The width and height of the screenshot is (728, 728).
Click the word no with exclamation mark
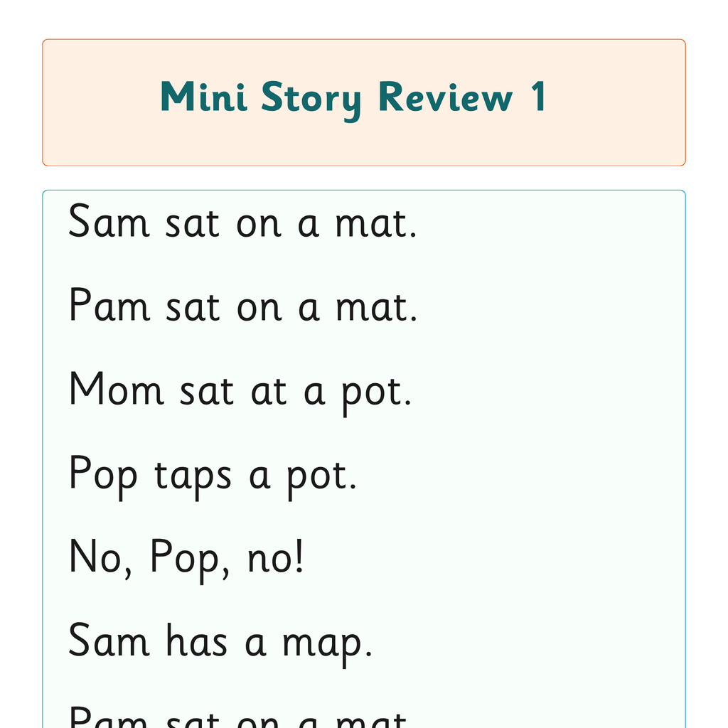[x=275, y=556]
